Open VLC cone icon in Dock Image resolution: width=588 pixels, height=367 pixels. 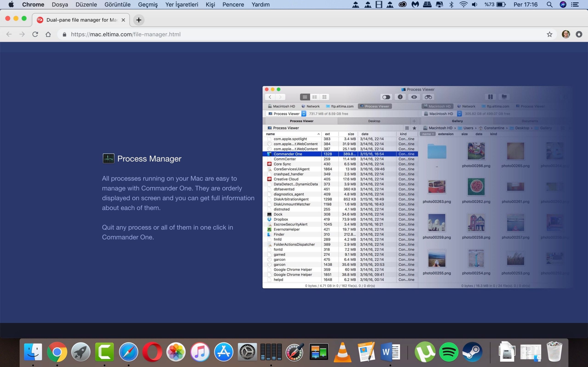coord(342,352)
